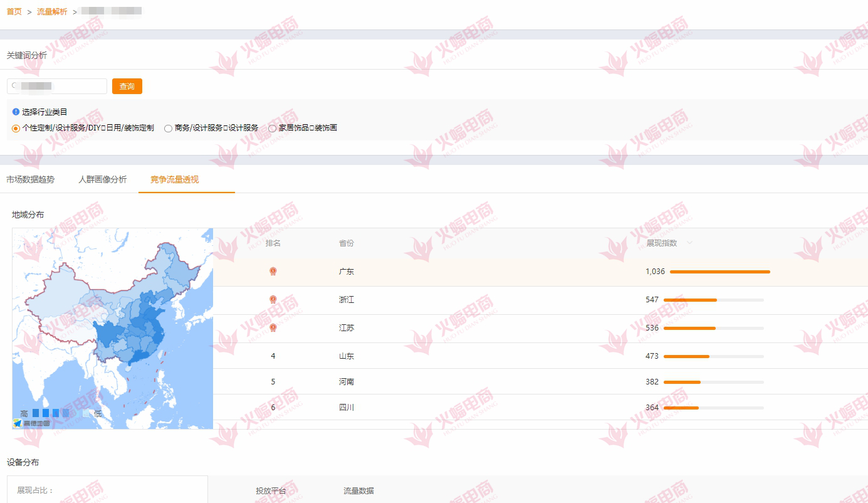Image resolution: width=868 pixels, height=503 pixels.
Task: Click the 设备分布 section heading
Action: [23, 462]
